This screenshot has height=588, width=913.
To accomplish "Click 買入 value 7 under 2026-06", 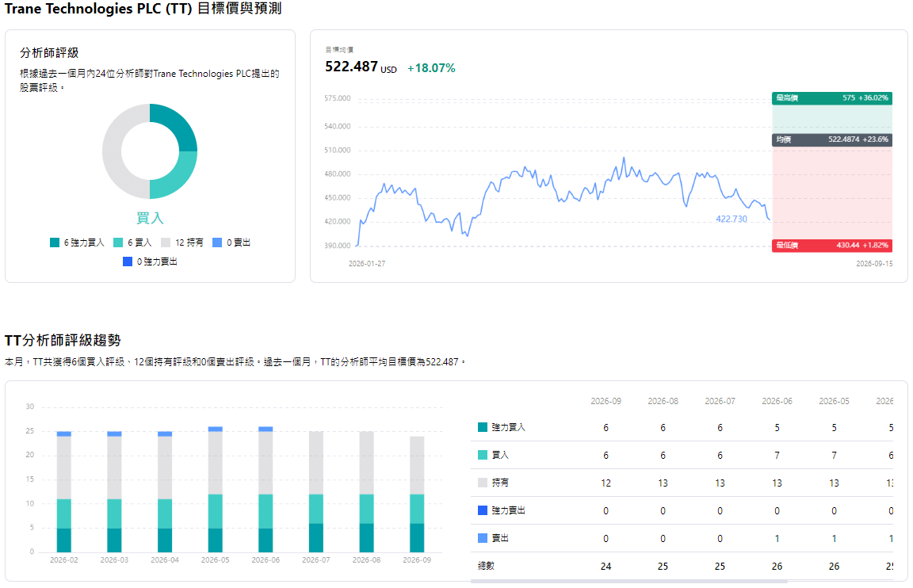I will pyautogui.click(x=777, y=455).
